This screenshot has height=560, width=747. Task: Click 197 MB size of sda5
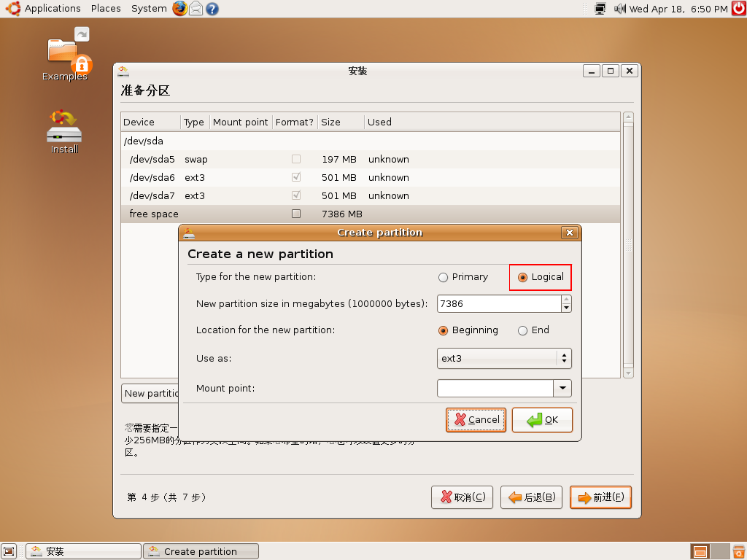pyautogui.click(x=338, y=160)
